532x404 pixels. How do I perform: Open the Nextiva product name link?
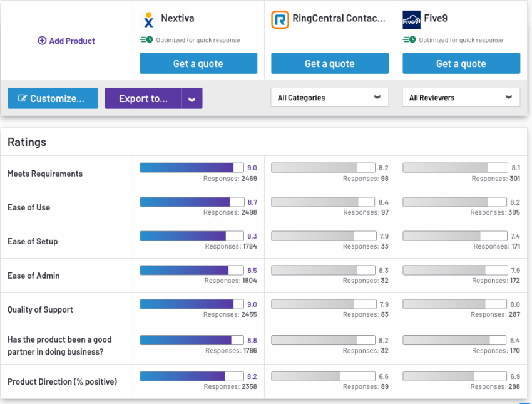point(178,18)
